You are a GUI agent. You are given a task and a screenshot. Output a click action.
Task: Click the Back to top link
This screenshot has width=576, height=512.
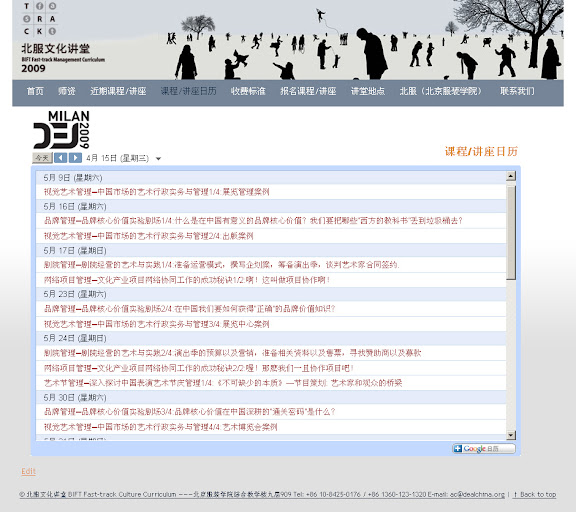(534, 494)
